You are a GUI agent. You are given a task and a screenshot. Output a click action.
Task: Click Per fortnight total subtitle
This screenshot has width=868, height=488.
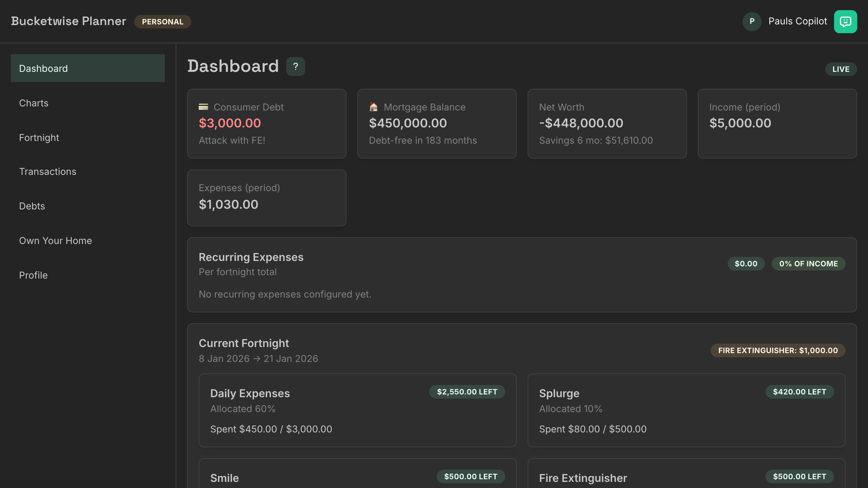[x=237, y=272]
